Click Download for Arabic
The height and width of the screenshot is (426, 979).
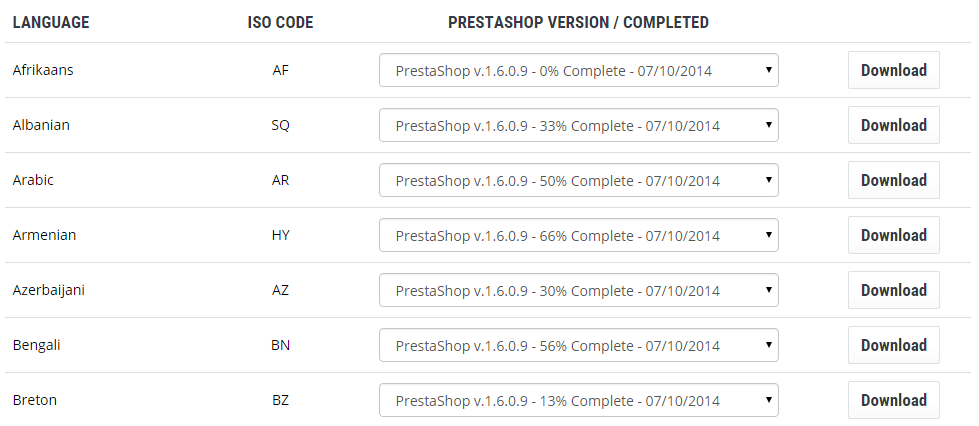point(893,180)
